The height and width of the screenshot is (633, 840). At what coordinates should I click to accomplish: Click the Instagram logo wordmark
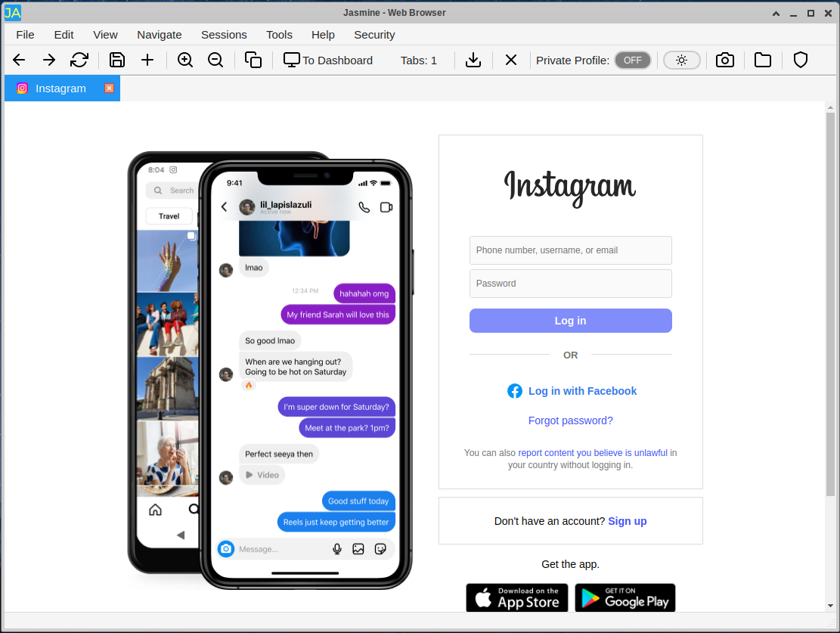coord(570,188)
